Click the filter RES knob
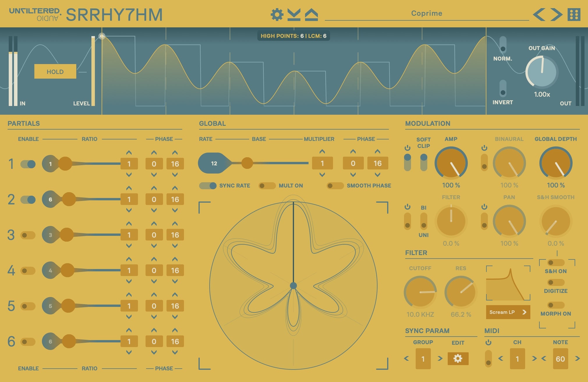 (461, 292)
